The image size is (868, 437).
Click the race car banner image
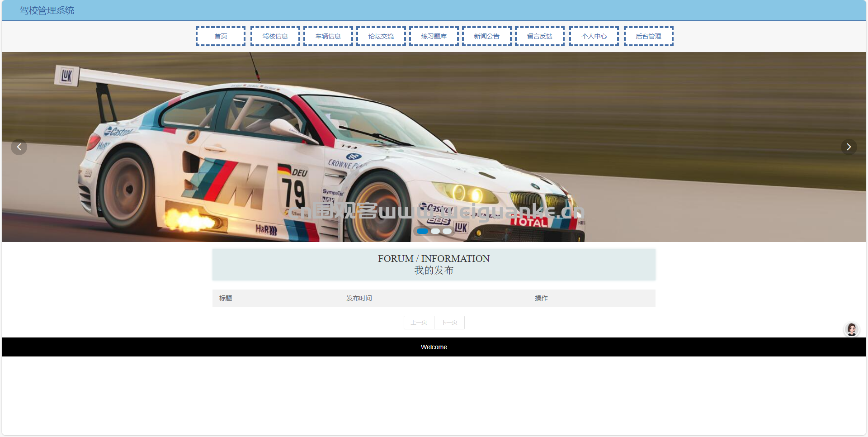click(434, 147)
